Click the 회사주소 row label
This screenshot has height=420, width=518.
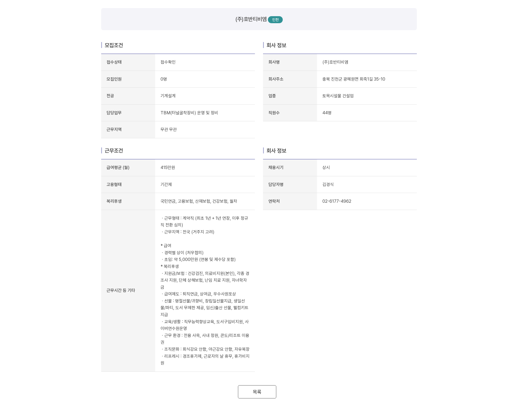(276, 79)
